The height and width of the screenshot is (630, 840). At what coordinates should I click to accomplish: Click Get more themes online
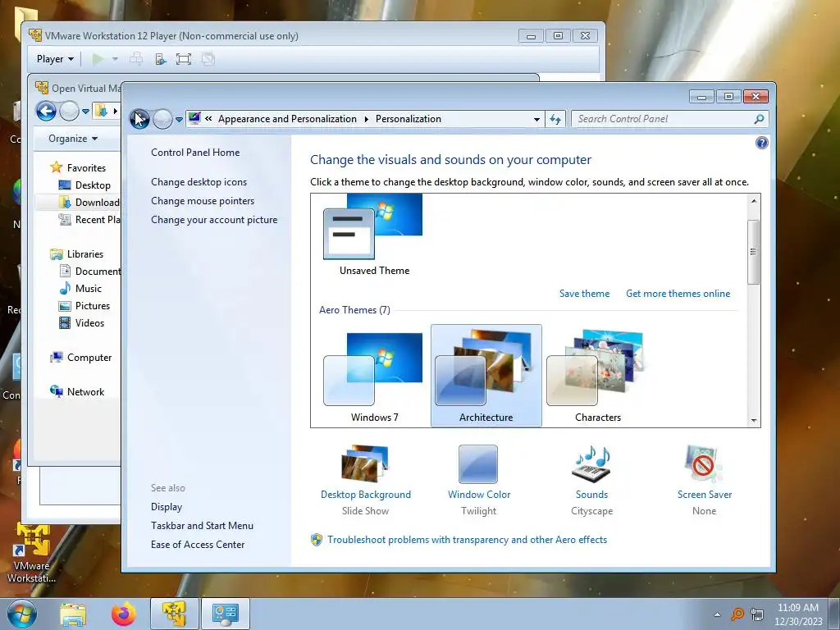click(x=678, y=294)
